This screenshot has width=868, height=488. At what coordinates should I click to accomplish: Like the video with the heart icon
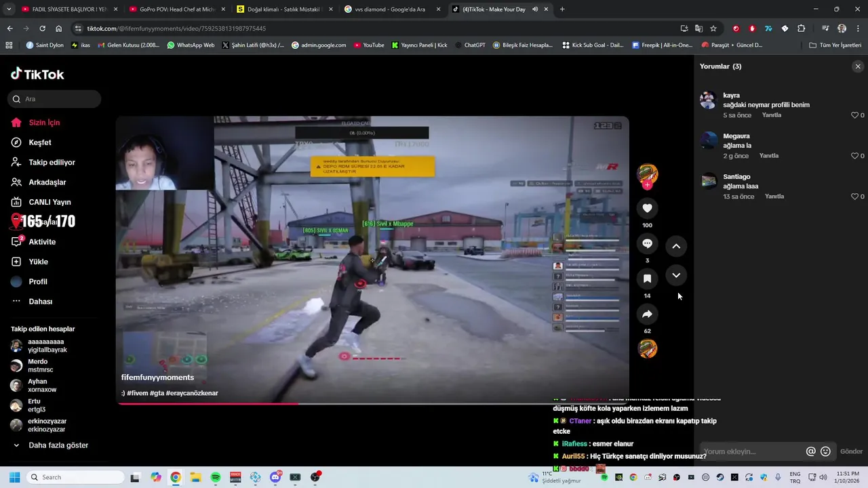[647, 208]
